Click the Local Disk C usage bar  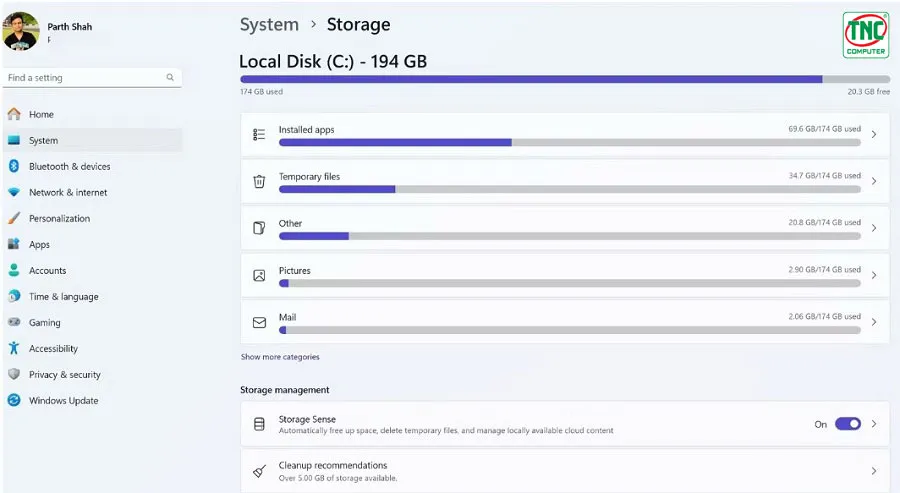click(x=565, y=79)
